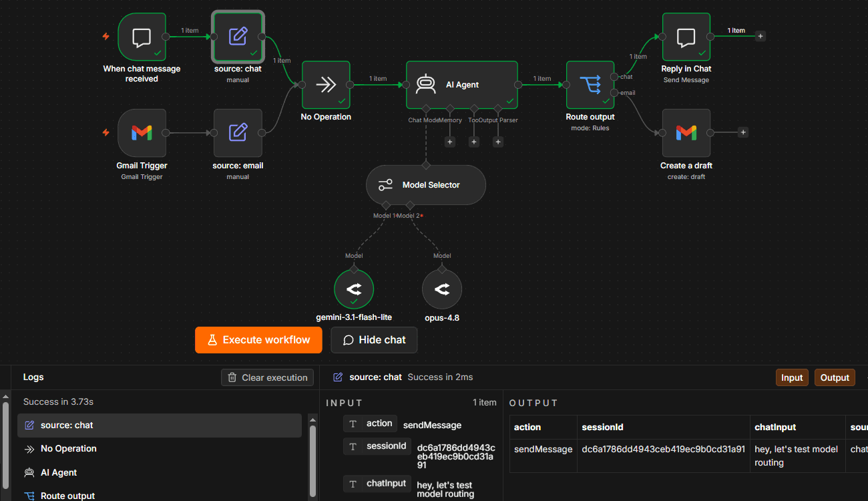
Task: Click the 'Success in 2ms' status text
Action: tap(440, 377)
